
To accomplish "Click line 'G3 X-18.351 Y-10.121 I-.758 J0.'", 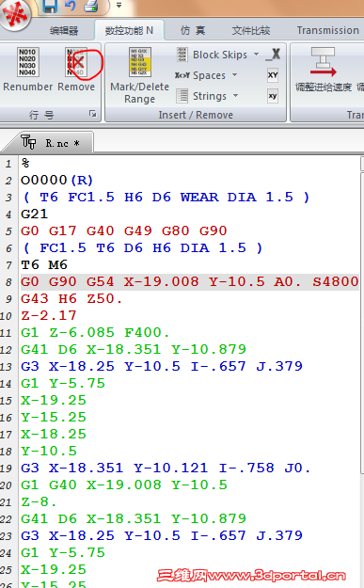I will tap(166, 468).
